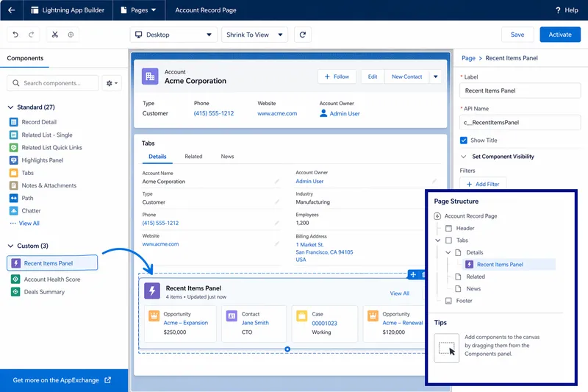Select the Related node in Page Structure

[x=470, y=277]
